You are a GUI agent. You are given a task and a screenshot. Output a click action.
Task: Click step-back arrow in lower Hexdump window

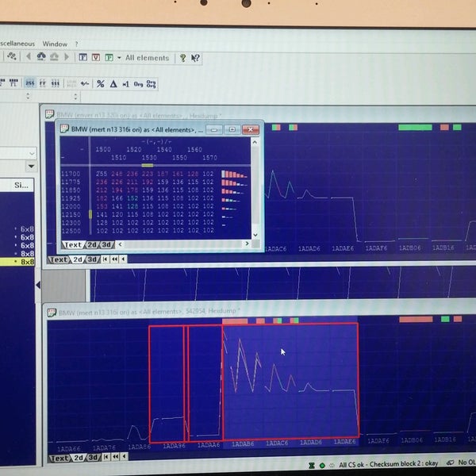coord(125,457)
